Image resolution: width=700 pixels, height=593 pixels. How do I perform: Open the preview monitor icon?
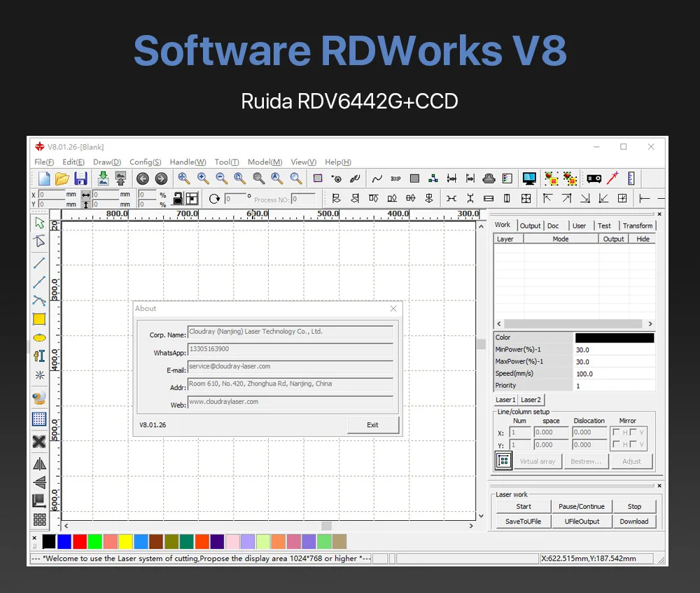[x=529, y=179]
